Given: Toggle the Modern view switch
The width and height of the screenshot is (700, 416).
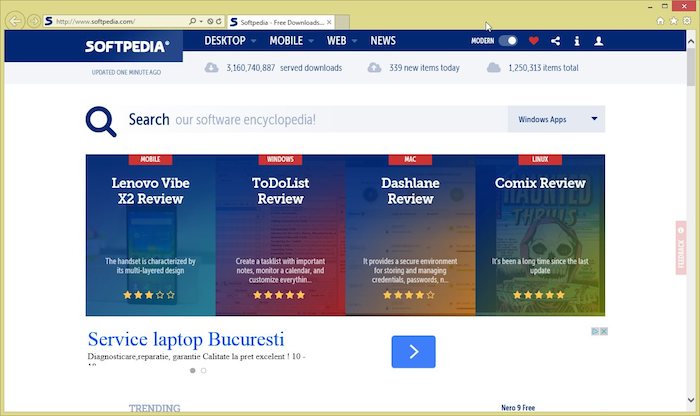Looking at the screenshot, I should pyautogui.click(x=509, y=41).
